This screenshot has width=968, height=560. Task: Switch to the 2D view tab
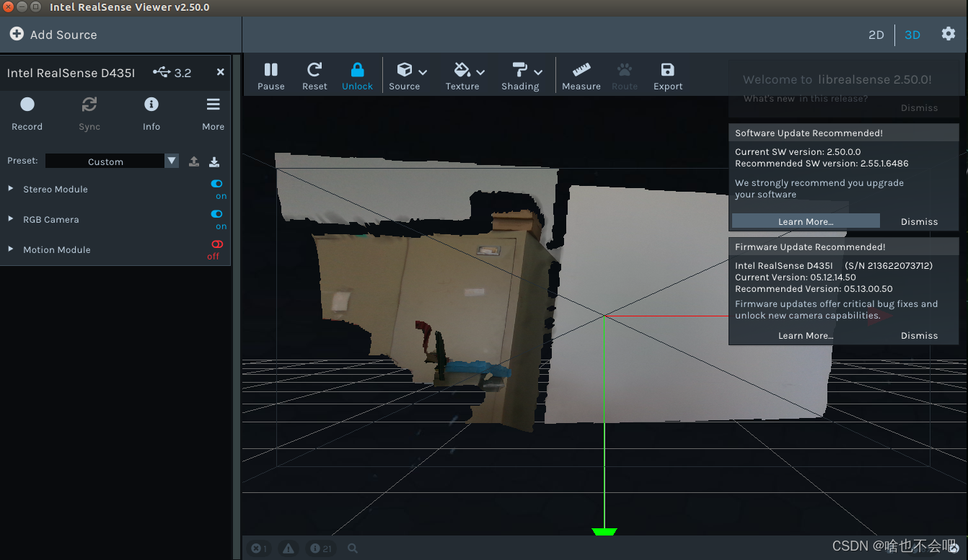876,35
